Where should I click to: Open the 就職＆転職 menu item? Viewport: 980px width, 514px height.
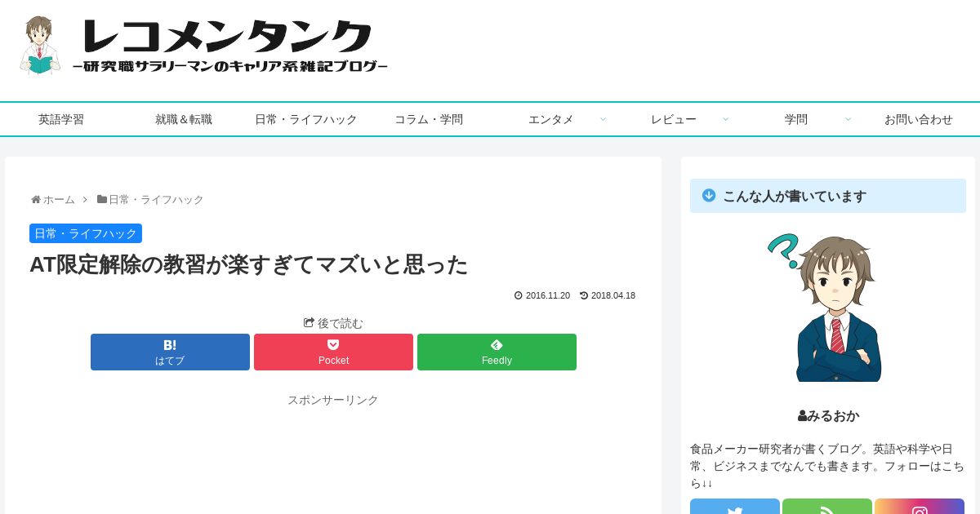pyautogui.click(x=184, y=119)
